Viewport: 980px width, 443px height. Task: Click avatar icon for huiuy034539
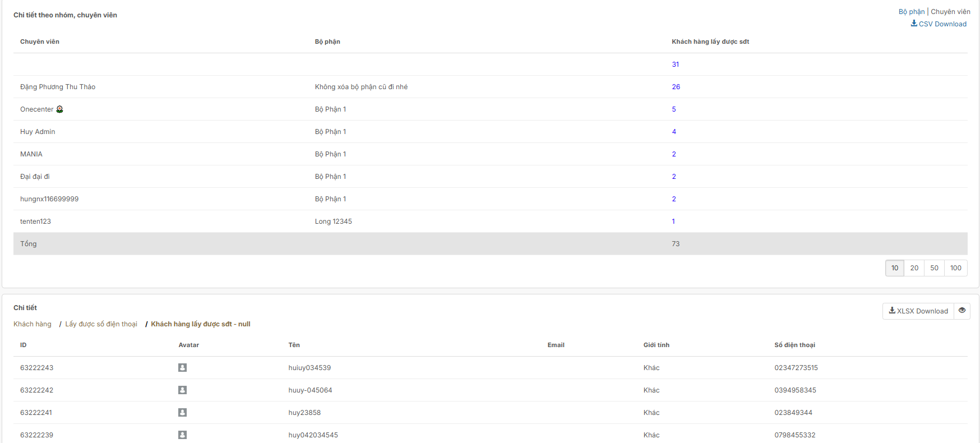tap(182, 368)
